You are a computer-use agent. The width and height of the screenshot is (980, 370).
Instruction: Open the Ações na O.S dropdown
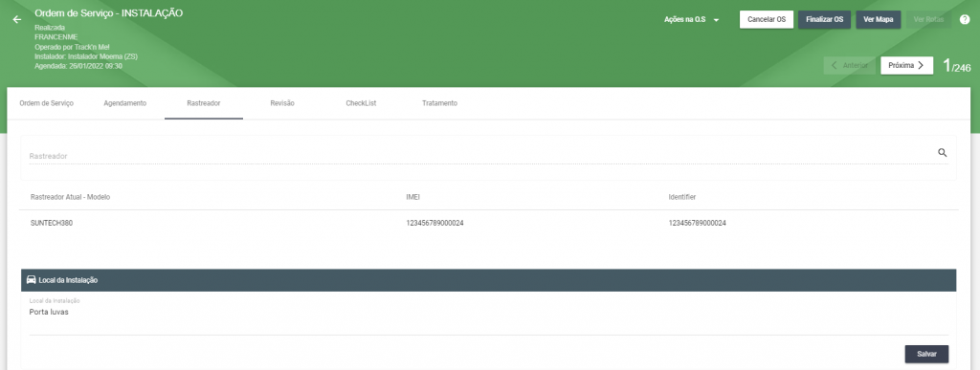click(692, 20)
